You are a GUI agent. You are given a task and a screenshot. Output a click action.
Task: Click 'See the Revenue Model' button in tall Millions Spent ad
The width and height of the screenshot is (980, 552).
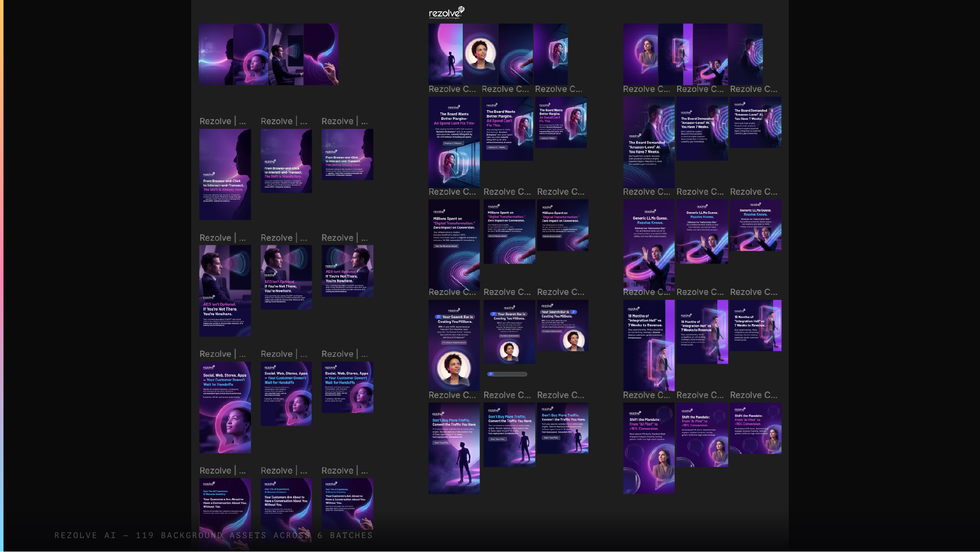[x=446, y=246]
